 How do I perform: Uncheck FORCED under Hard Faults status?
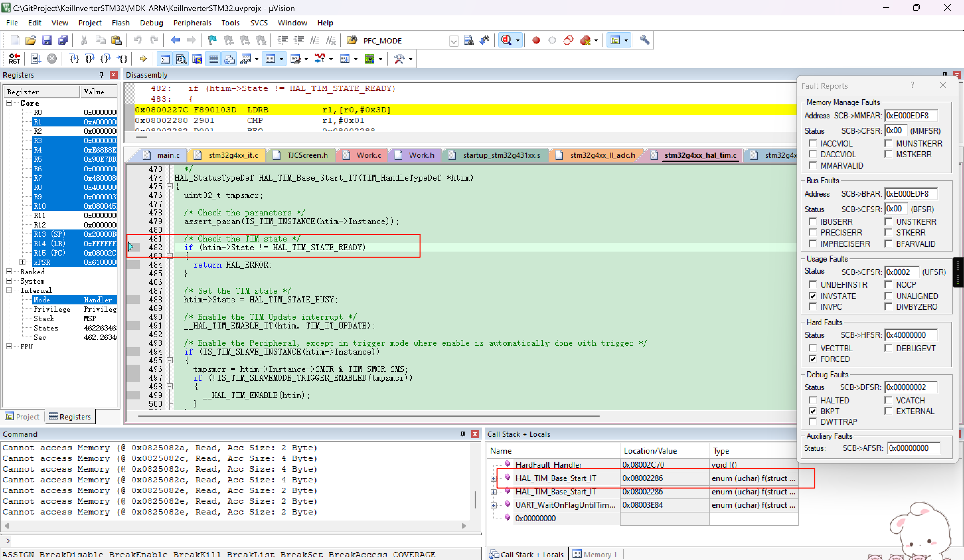(814, 359)
